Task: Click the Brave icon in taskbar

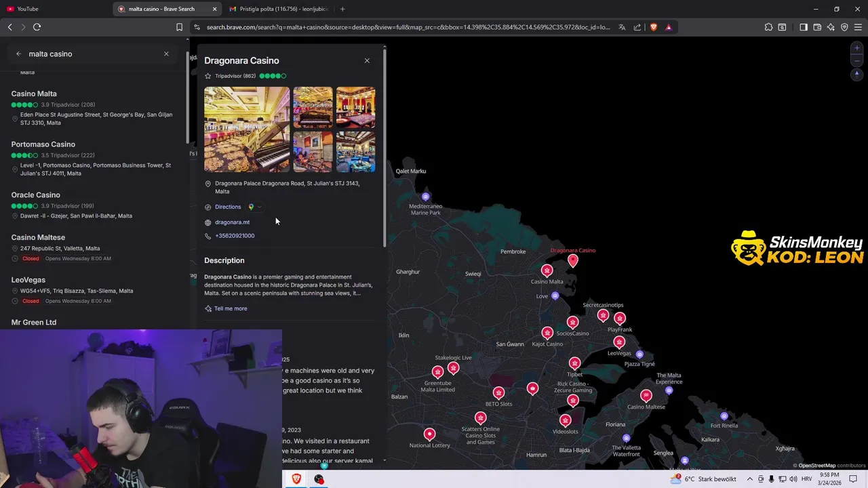Action: click(296, 479)
